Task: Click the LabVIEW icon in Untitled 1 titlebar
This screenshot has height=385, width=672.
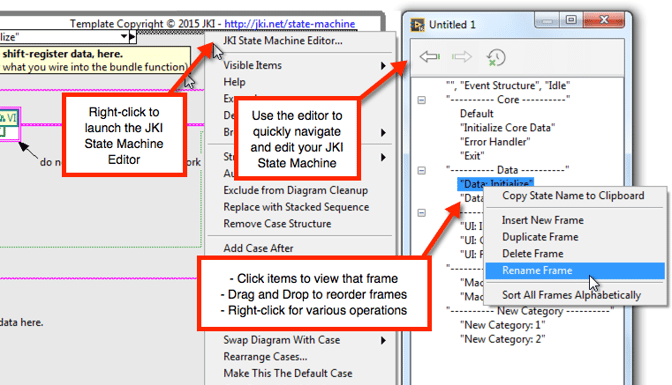Action: click(417, 25)
